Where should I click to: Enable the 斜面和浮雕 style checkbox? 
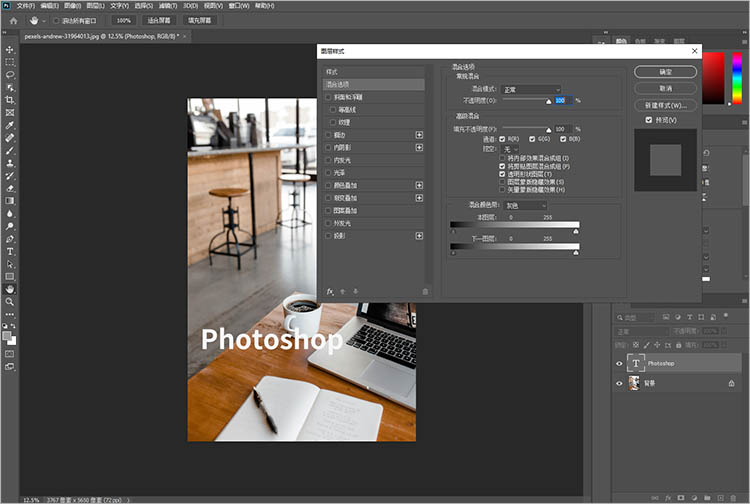tap(329, 97)
